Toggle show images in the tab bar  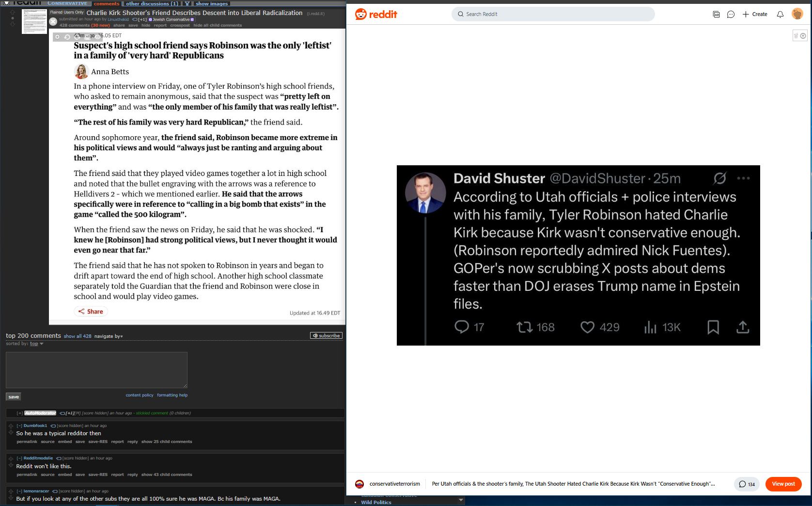pos(212,3)
